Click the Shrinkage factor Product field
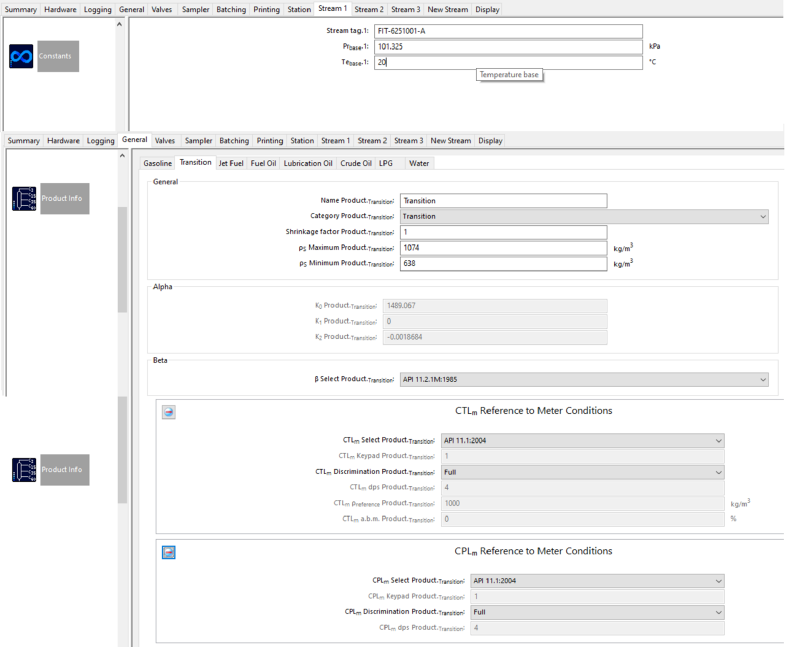 pyautogui.click(x=504, y=232)
